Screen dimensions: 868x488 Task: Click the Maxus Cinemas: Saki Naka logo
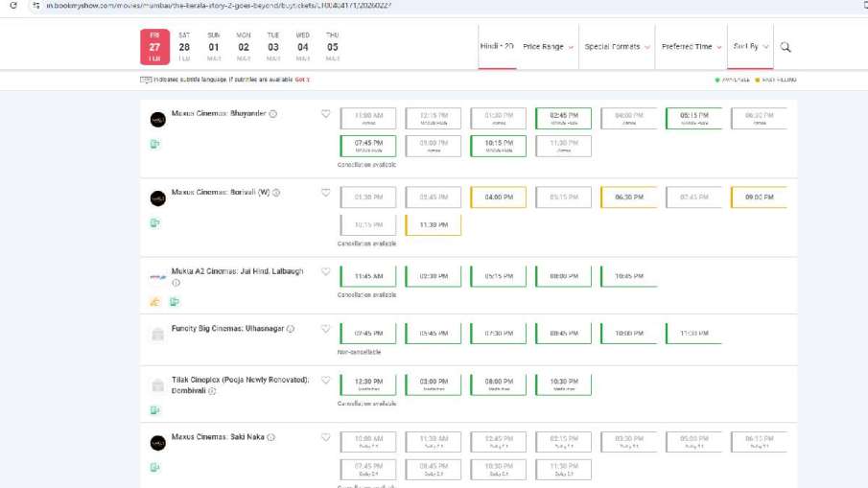click(x=157, y=443)
